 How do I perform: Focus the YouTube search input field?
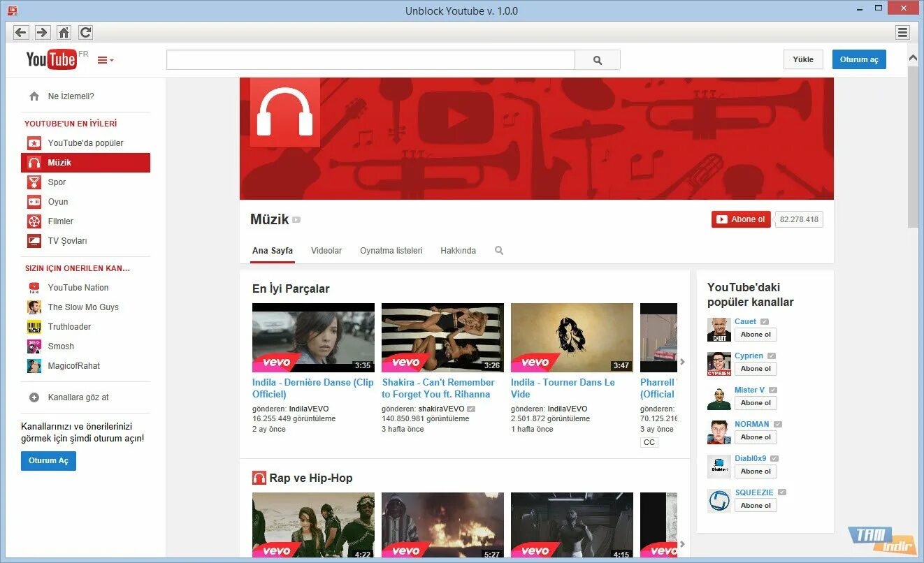tap(370, 60)
